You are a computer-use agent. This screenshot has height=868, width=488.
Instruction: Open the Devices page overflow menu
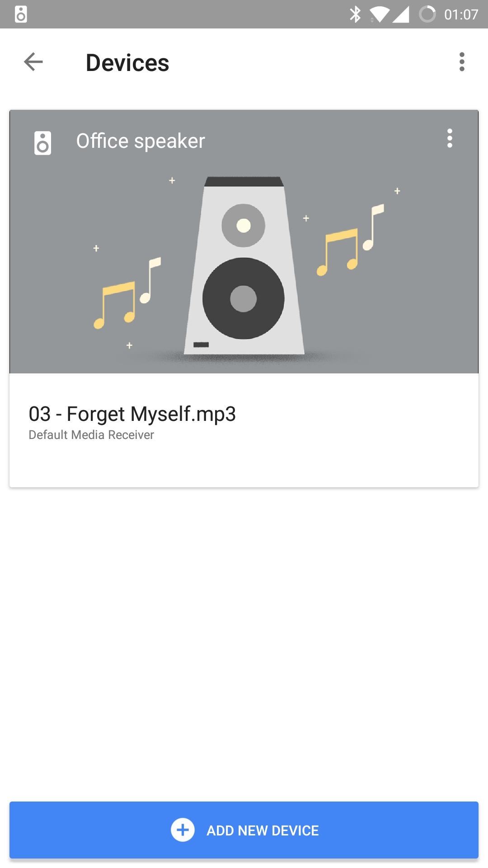pos(462,62)
